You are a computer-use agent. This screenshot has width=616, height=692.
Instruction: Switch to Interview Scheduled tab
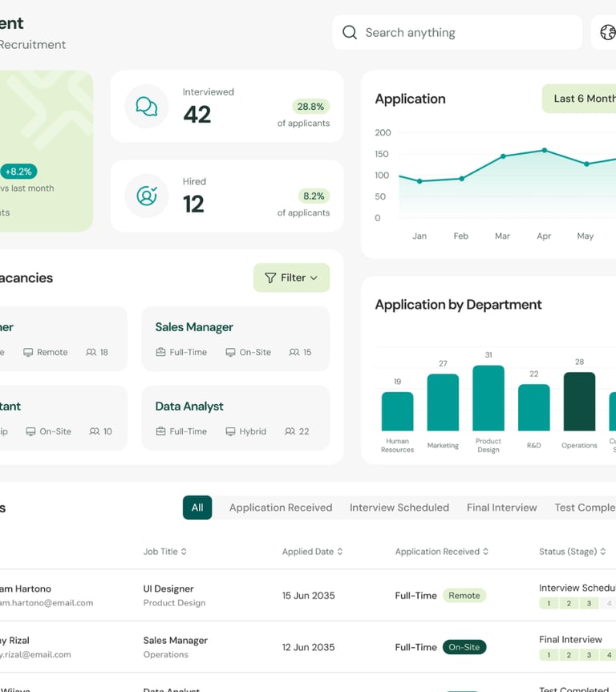(x=399, y=508)
